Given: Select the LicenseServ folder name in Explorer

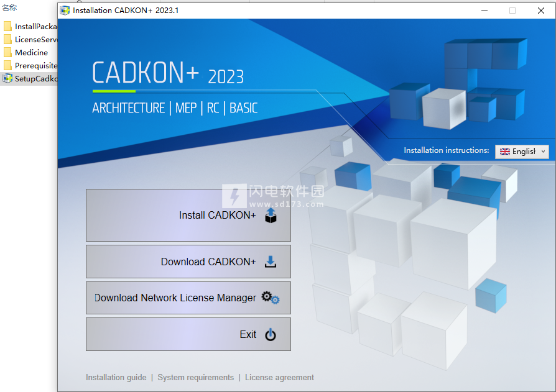Looking at the screenshot, I should tap(36, 39).
